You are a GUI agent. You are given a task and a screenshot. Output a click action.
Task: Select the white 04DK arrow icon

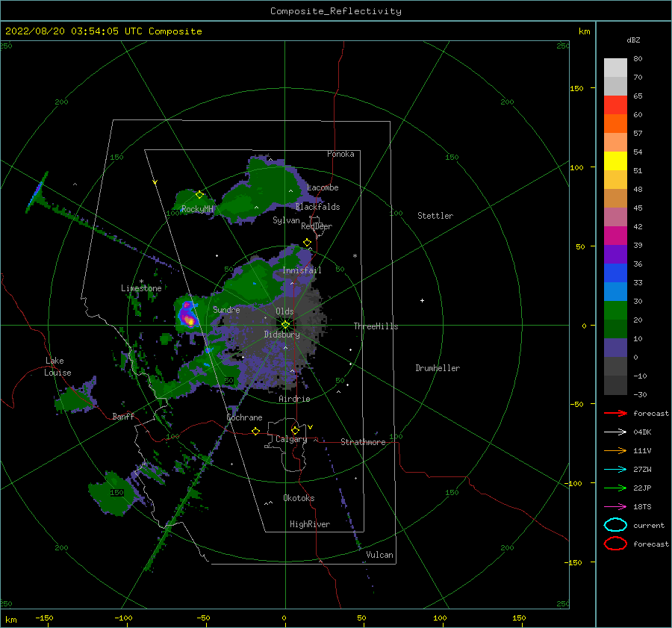pyautogui.click(x=615, y=432)
